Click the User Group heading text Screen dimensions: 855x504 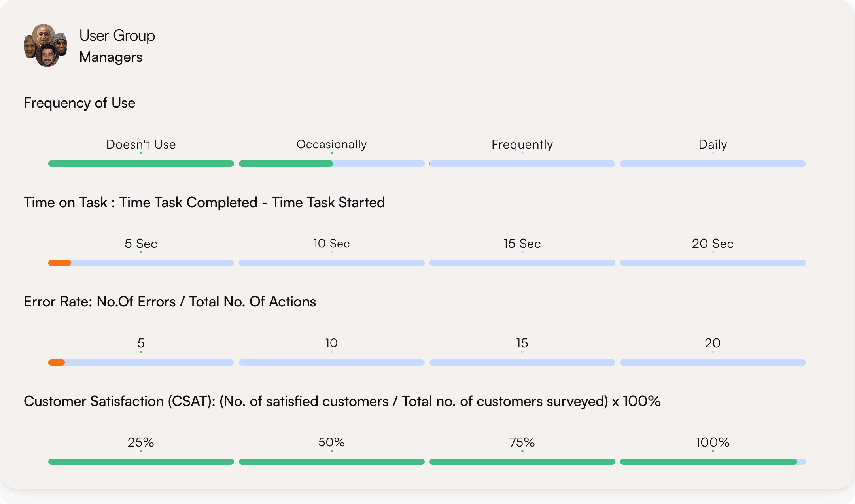click(x=117, y=36)
